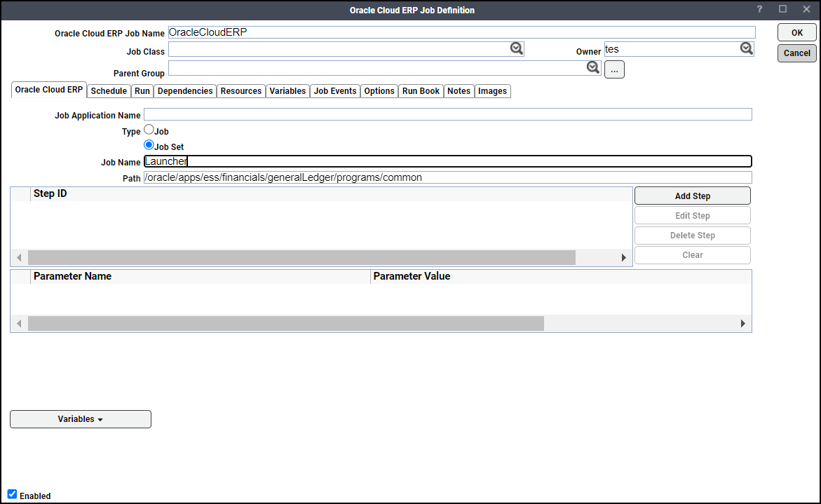Open the Images tab

click(492, 91)
